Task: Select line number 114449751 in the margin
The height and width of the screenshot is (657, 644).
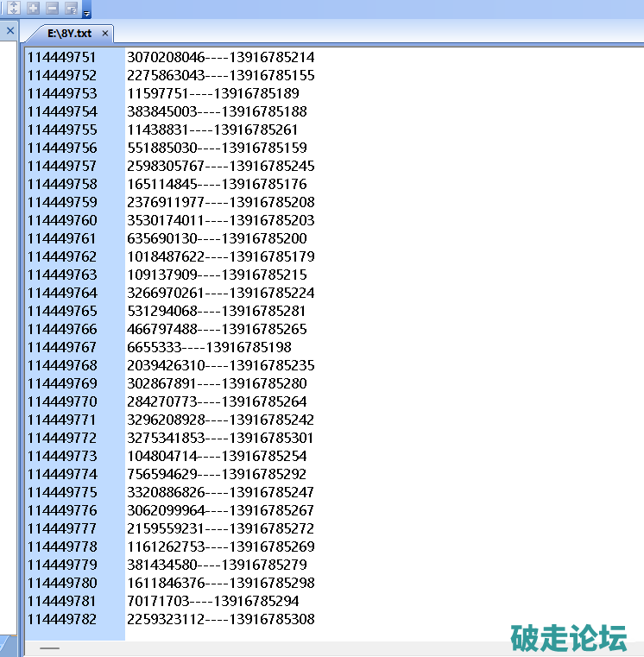Action: point(62,57)
